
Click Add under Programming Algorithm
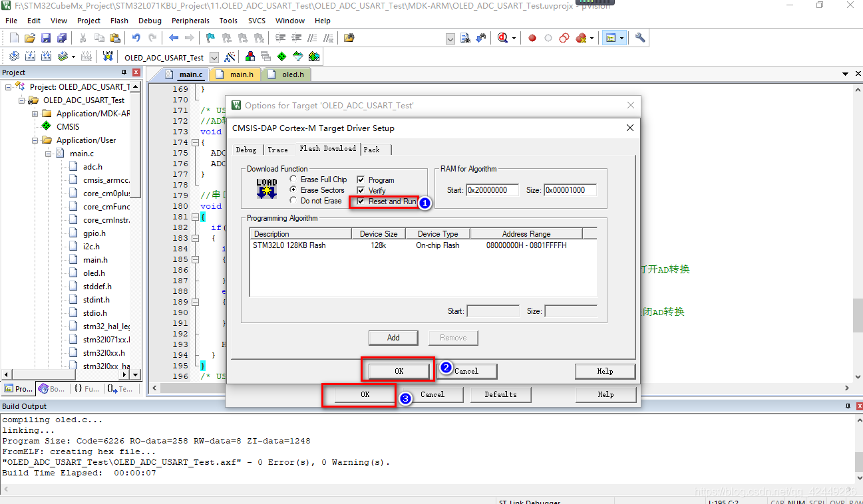click(x=393, y=338)
